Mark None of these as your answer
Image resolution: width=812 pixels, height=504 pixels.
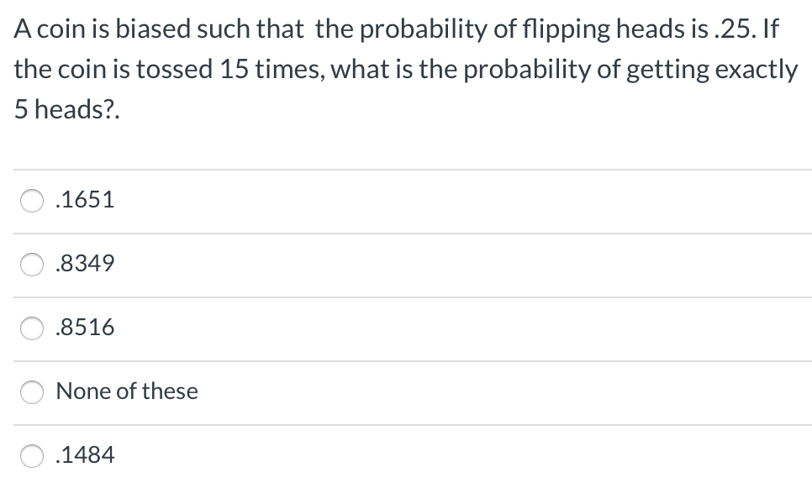[x=31, y=391]
